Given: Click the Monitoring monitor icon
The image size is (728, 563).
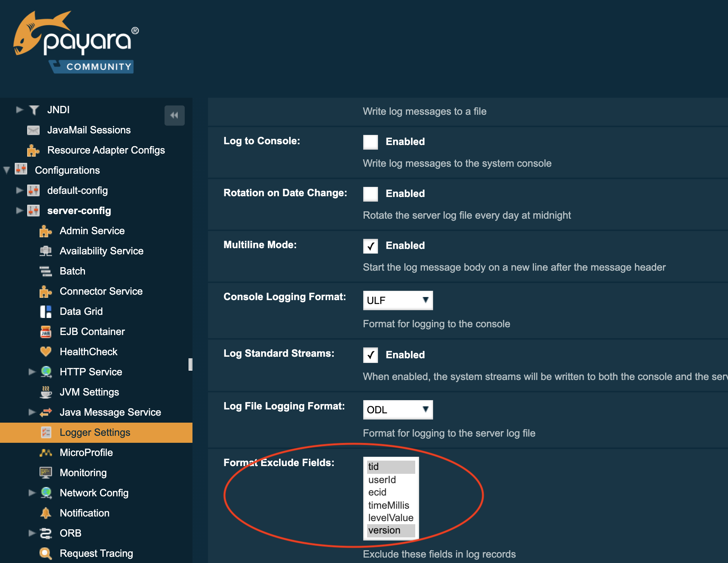Looking at the screenshot, I should 46,473.
